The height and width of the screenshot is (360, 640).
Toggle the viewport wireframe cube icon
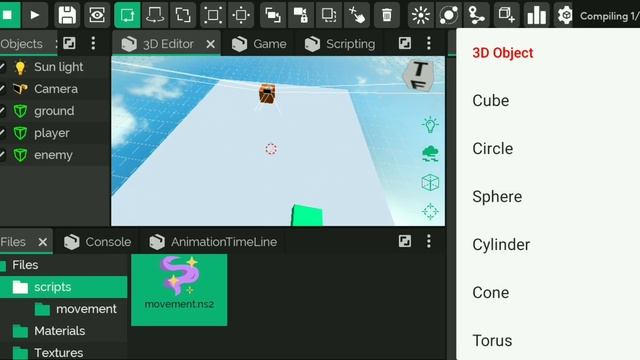coord(430,182)
